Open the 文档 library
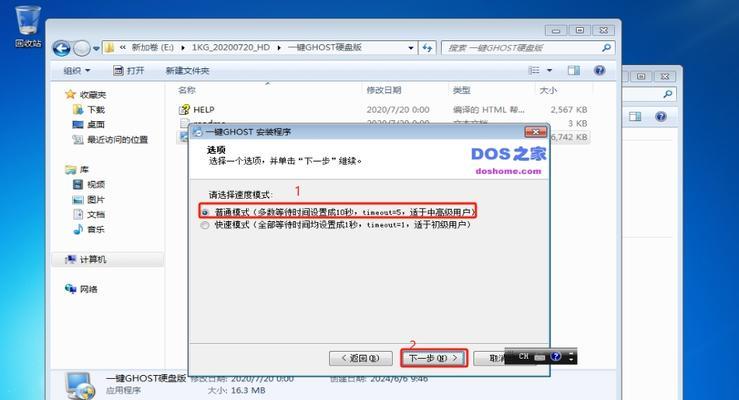The width and height of the screenshot is (739, 400). tap(89, 214)
